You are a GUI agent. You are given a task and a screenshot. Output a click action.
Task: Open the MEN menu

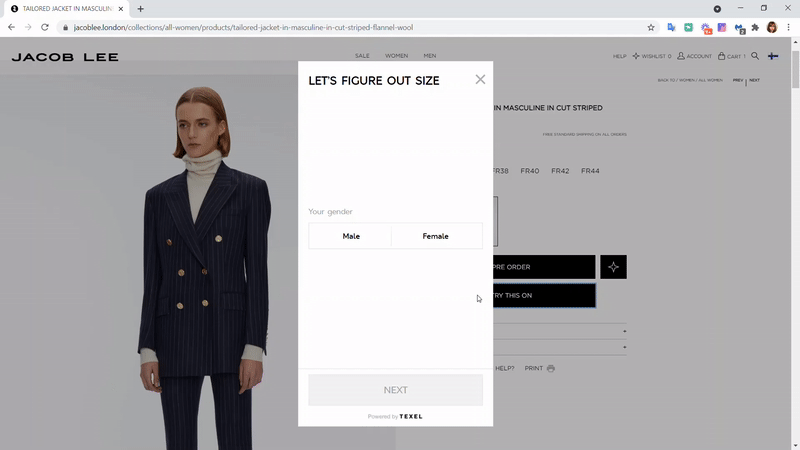click(429, 56)
